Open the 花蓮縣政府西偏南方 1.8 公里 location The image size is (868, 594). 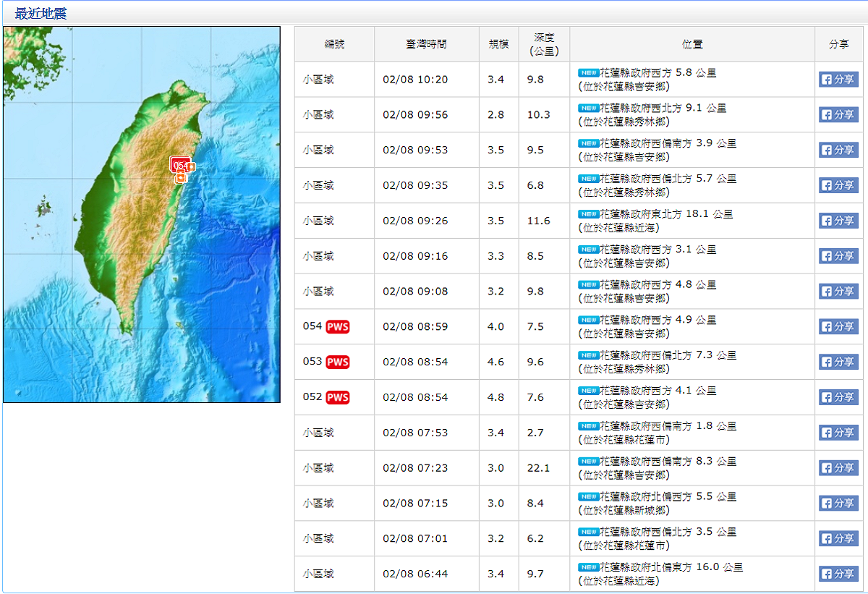coord(668,426)
